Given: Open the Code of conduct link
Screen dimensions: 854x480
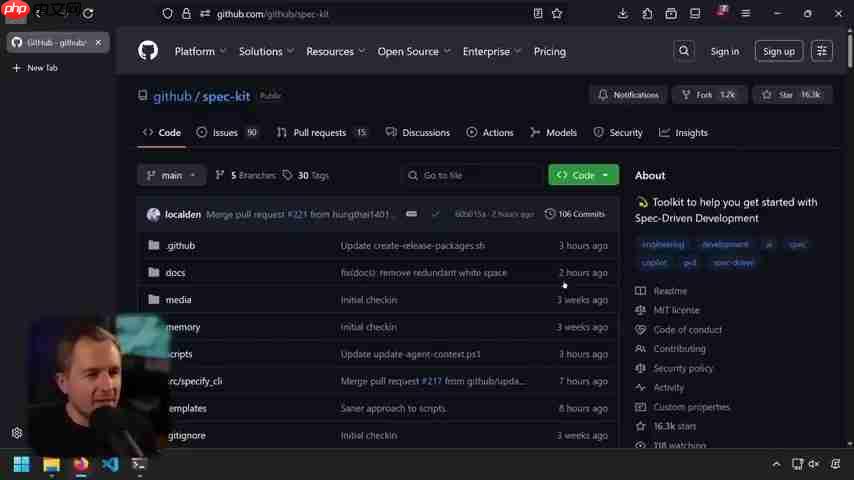Looking at the screenshot, I should click(x=679, y=330).
